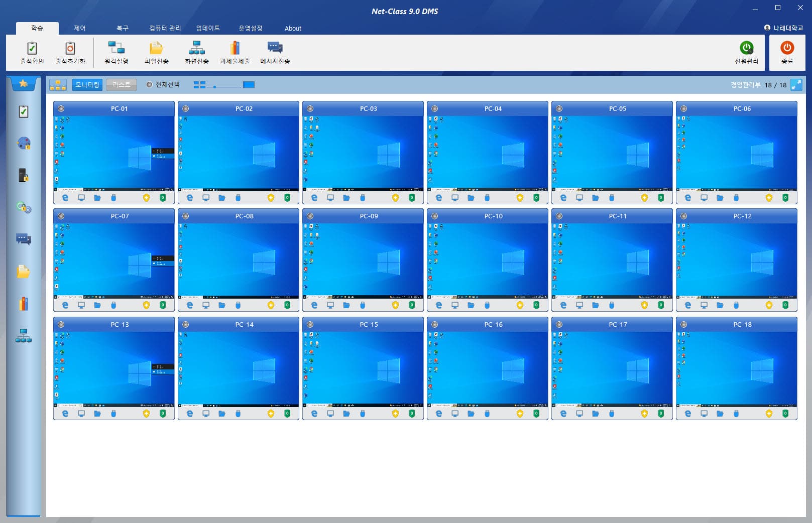Click USB icon under PC-04
This screenshot has width=812, height=523.
tap(487, 198)
